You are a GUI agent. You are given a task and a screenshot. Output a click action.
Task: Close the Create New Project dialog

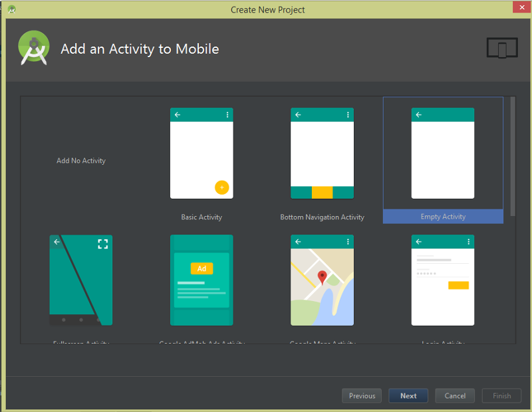pyautogui.click(x=522, y=7)
